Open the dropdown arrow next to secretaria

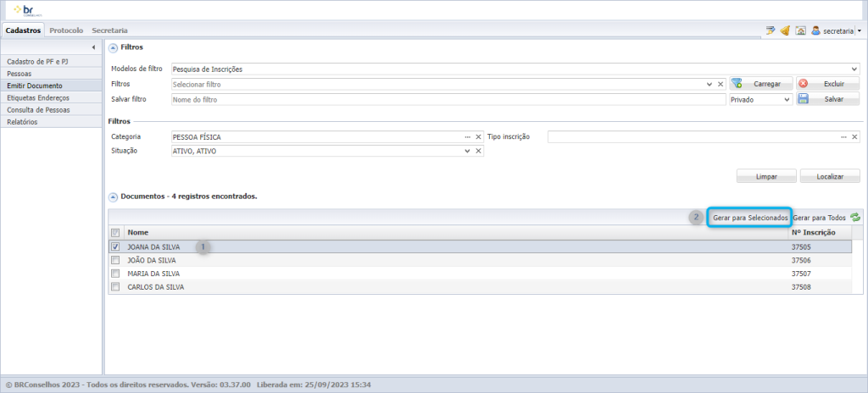[x=860, y=31]
